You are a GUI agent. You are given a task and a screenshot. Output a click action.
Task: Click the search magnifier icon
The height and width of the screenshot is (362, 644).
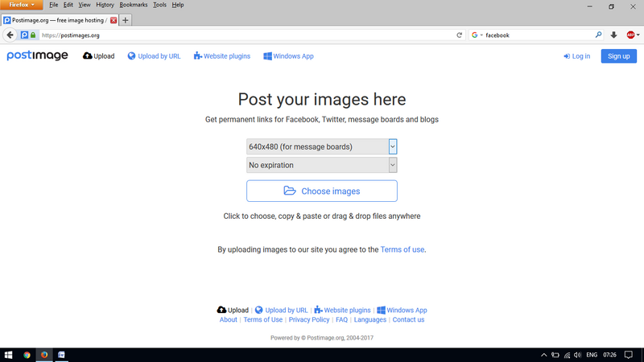click(x=598, y=35)
